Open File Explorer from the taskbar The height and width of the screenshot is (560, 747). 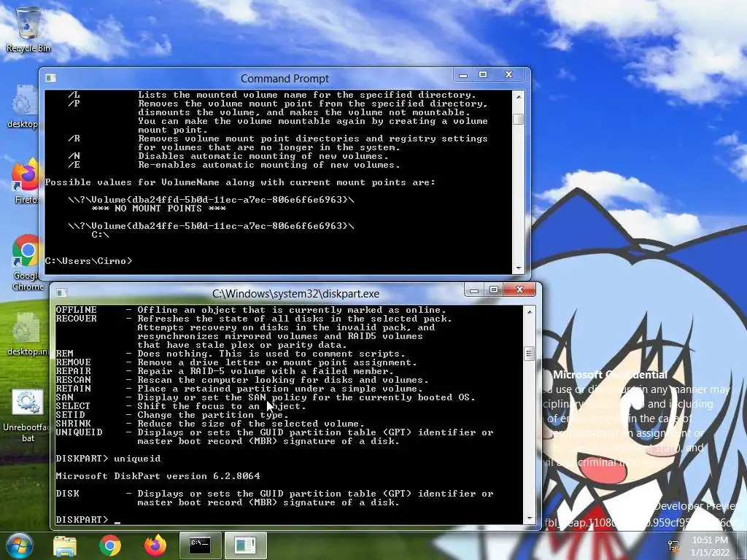coord(65,545)
